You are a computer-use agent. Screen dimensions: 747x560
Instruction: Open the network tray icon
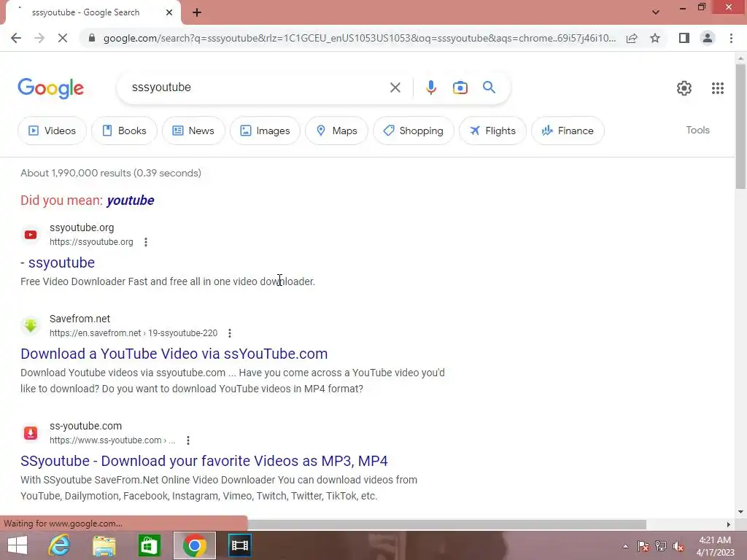[661, 546]
